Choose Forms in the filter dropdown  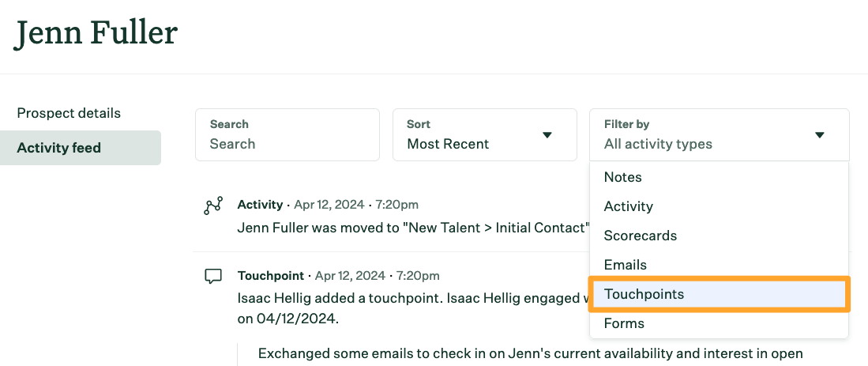pyautogui.click(x=719, y=323)
